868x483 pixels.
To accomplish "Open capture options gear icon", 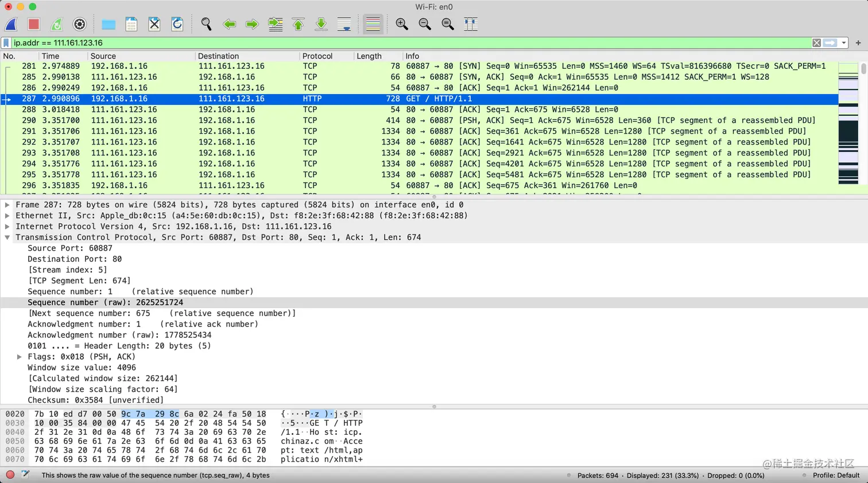I will coord(80,24).
